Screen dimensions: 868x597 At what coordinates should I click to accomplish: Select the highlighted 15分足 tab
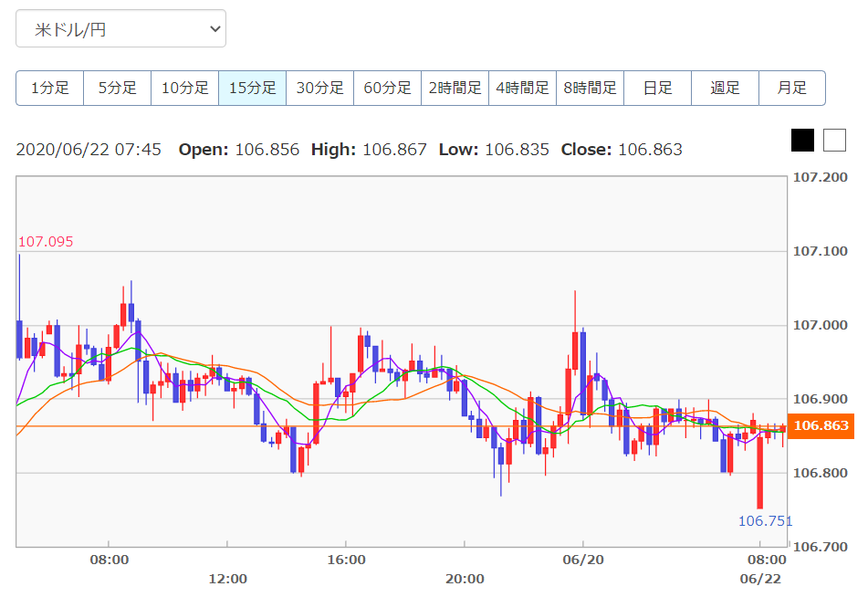[253, 88]
